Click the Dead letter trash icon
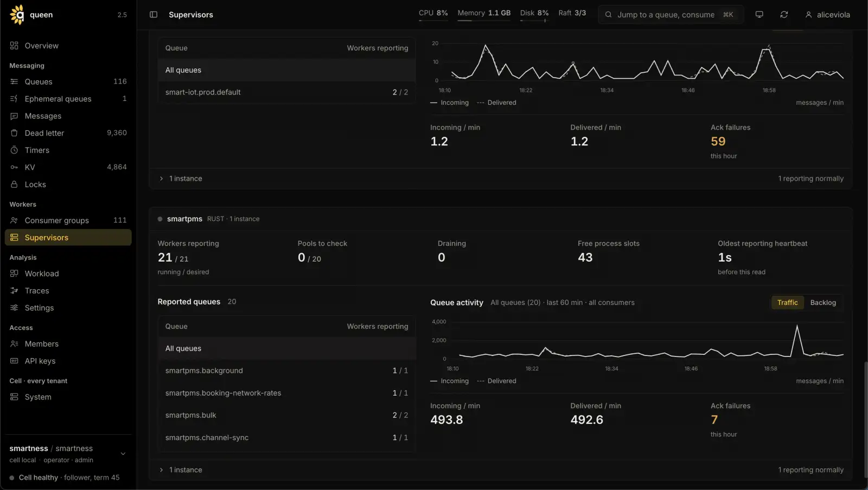 [x=14, y=133]
